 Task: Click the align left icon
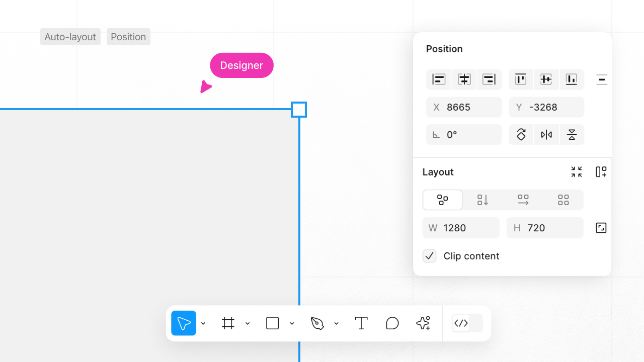(x=439, y=79)
